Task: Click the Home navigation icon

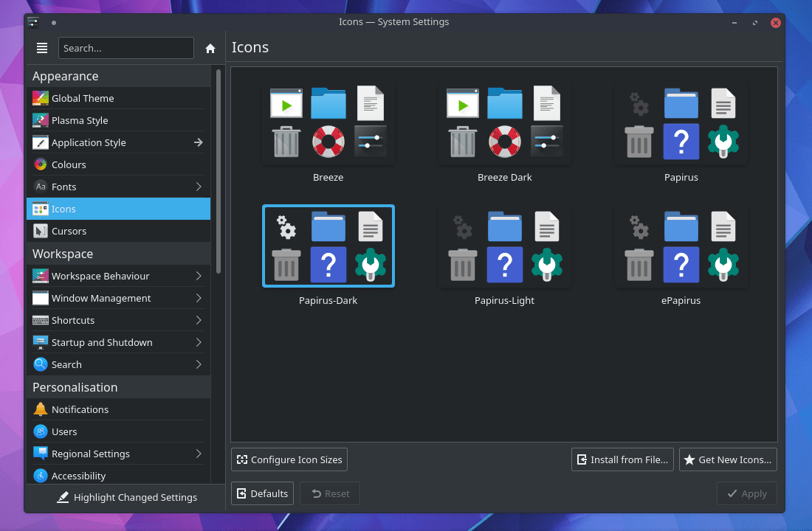Action: 210,48
